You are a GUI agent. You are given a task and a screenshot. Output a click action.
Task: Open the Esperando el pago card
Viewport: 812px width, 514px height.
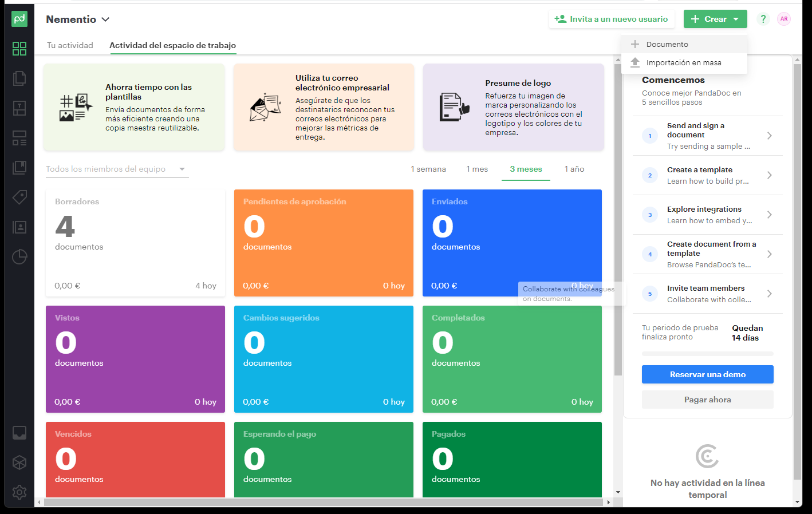point(324,460)
